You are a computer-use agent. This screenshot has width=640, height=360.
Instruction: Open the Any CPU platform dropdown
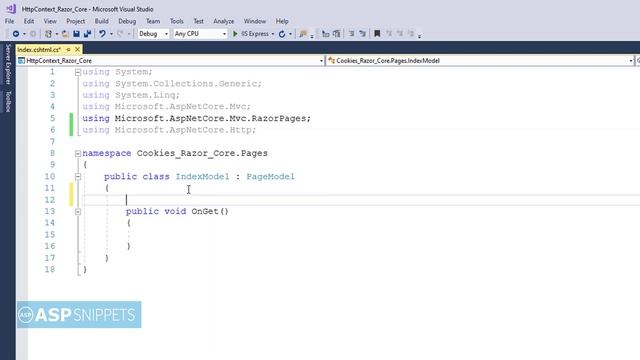click(200, 34)
